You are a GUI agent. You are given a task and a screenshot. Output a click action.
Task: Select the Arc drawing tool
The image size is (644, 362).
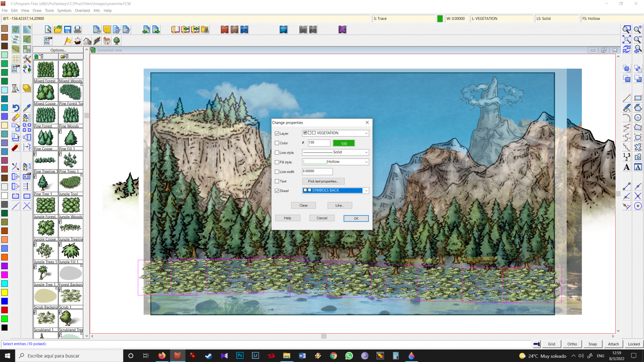[x=627, y=118]
